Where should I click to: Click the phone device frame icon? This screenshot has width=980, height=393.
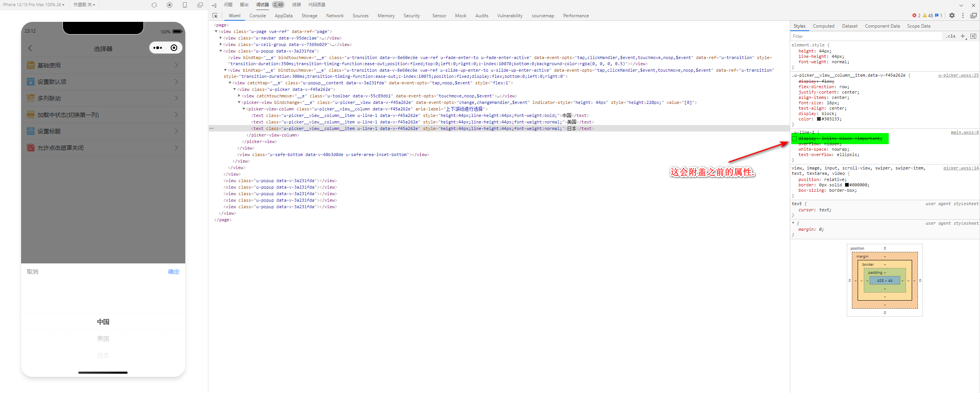pos(185,5)
